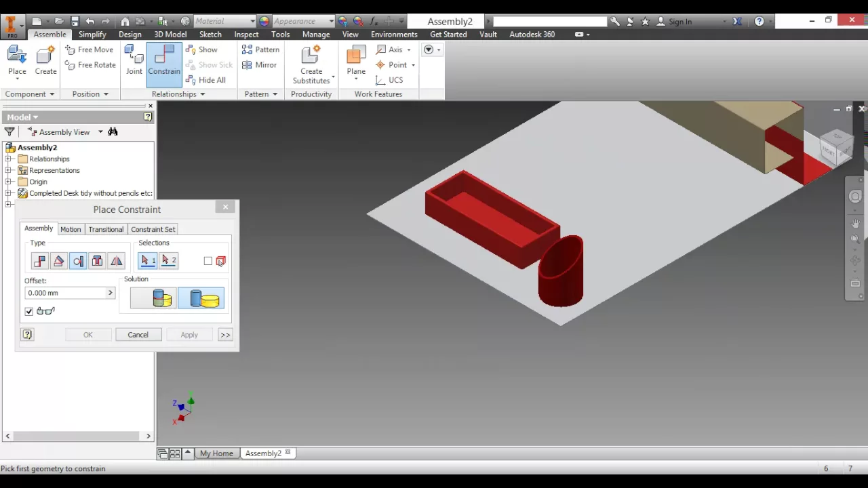Image resolution: width=868 pixels, height=488 pixels.
Task: Select the Insert constraint type
Action: (x=97, y=261)
